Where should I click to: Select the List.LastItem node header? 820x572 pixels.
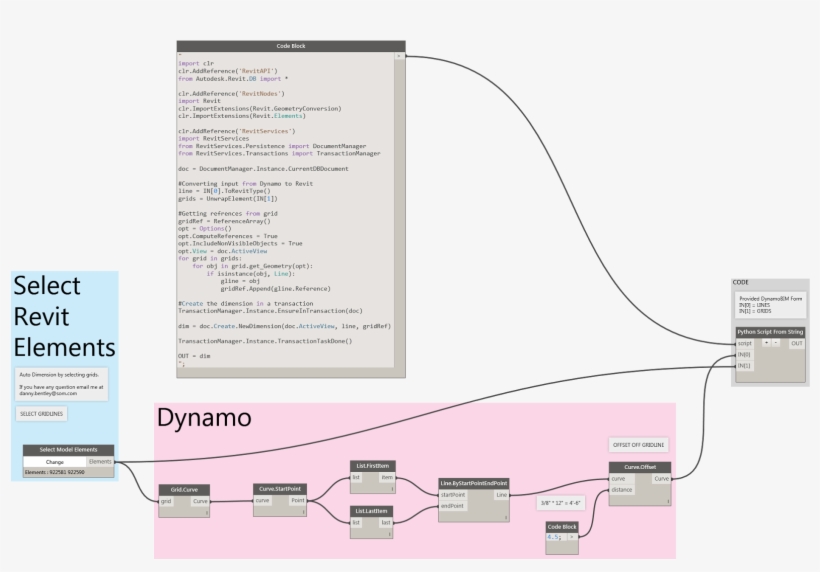coord(371,511)
